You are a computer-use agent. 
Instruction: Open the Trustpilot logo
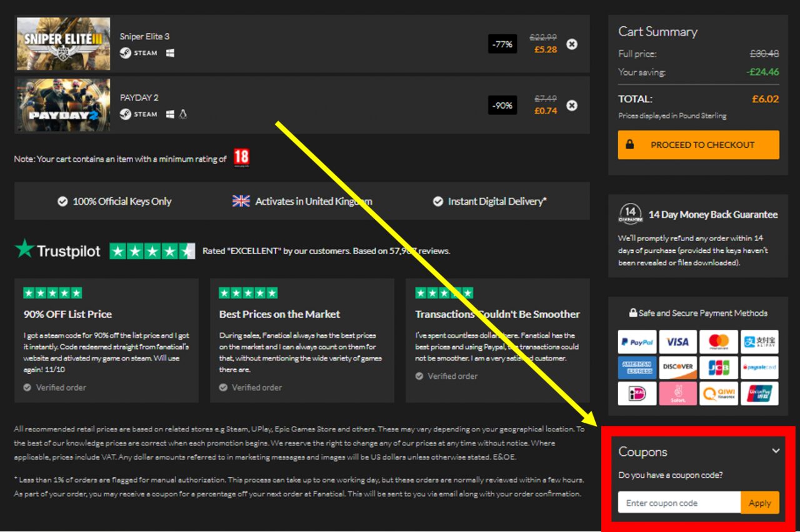tap(57, 250)
